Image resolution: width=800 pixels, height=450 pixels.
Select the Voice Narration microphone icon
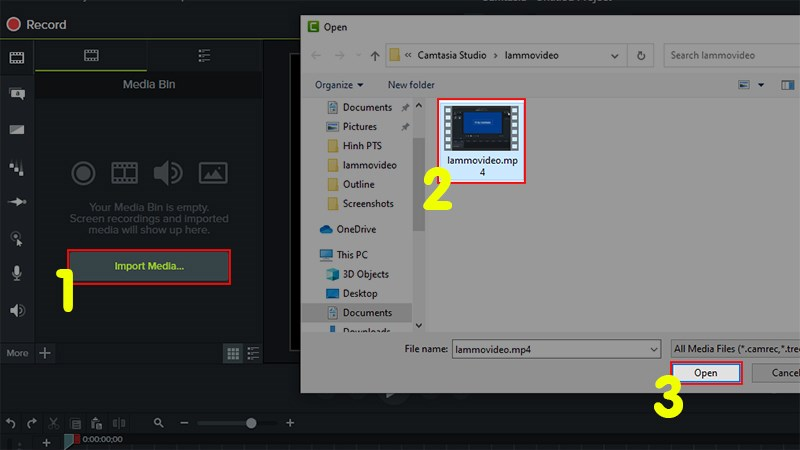click(x=17, y=273)
